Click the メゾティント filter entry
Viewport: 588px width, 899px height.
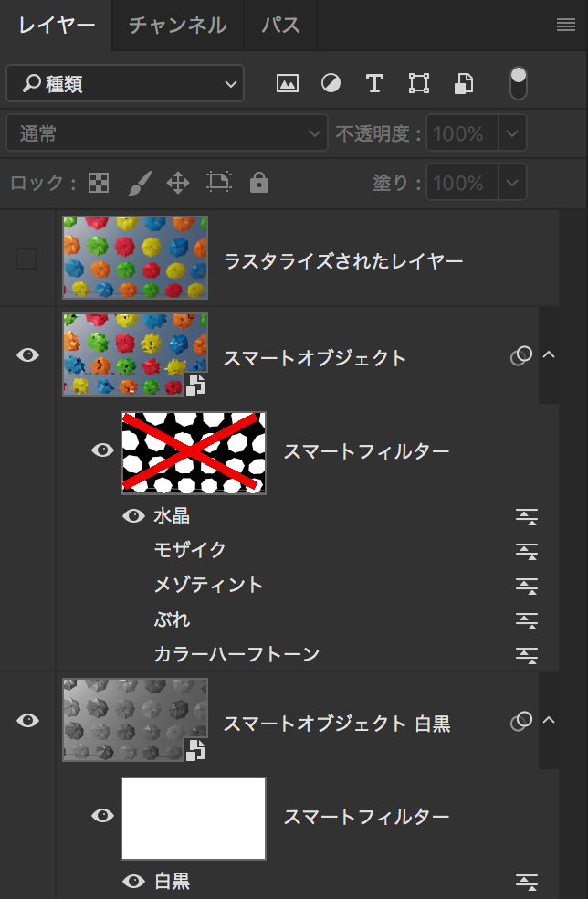(208, 585)
